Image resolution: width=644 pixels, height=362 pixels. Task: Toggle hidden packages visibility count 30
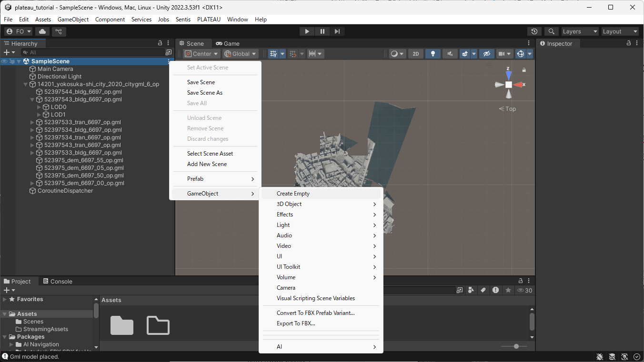tap(525, 290)
